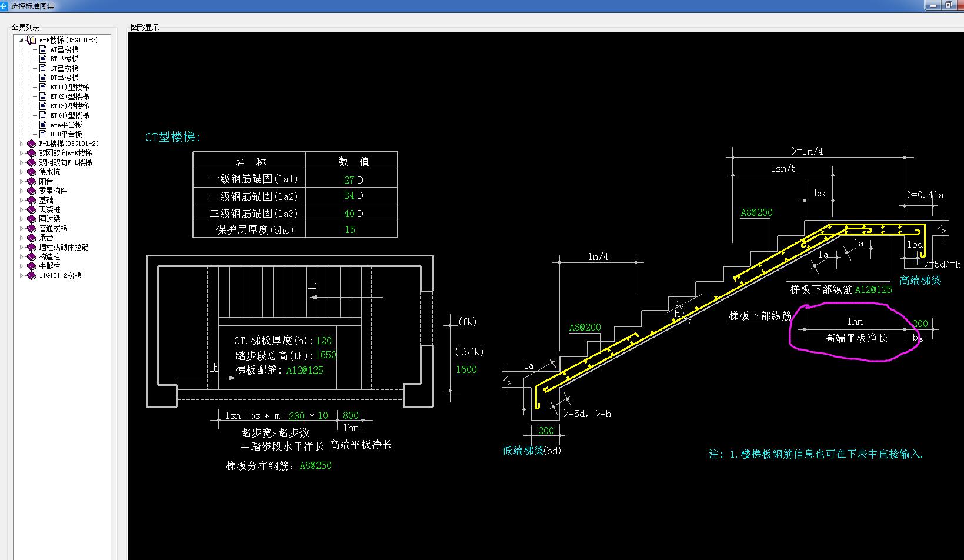
Task: Edit the 低端梯梁 width value 200
Action: pyautogui.click(x=546, y=431)
